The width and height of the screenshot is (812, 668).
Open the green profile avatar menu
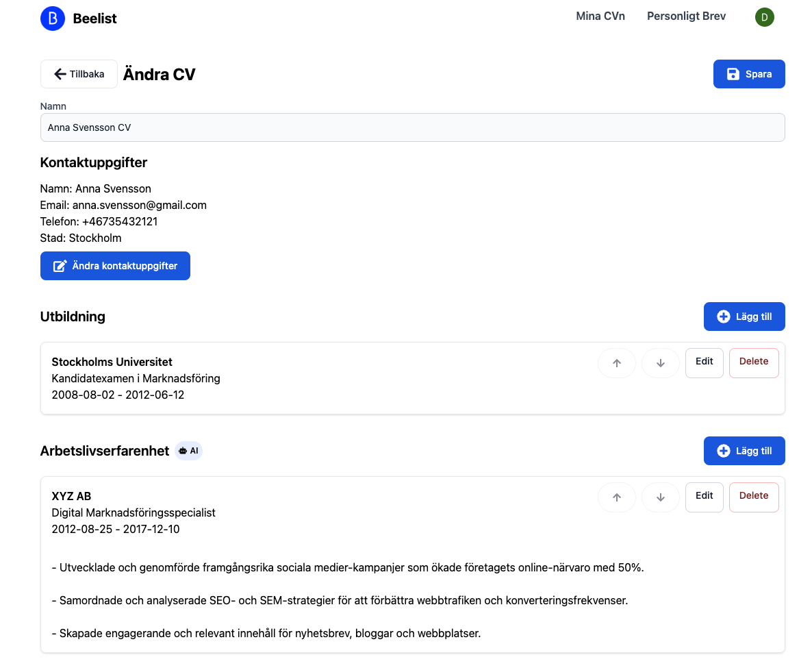[765, 17]
